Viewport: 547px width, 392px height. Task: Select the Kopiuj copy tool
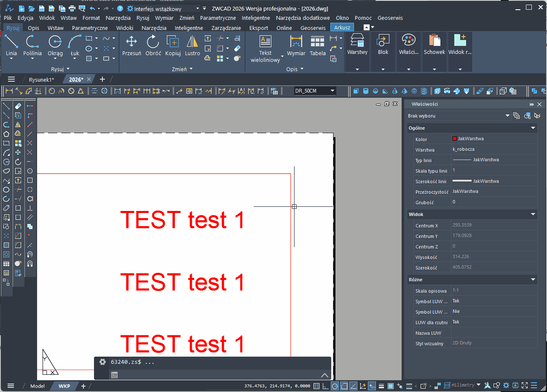tap(173, 45)
